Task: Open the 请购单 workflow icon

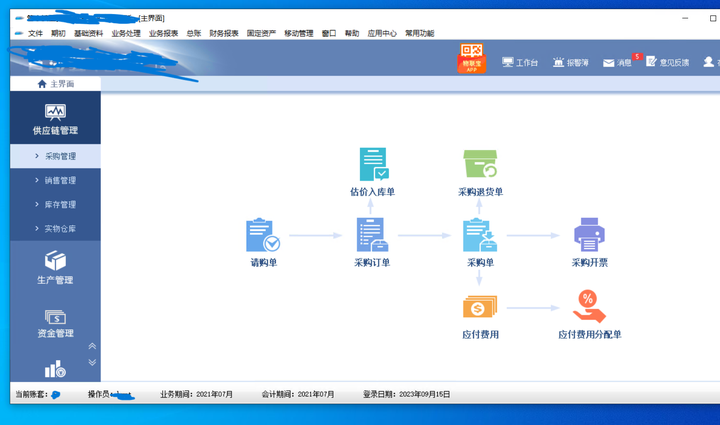Action: pos(263,235)
